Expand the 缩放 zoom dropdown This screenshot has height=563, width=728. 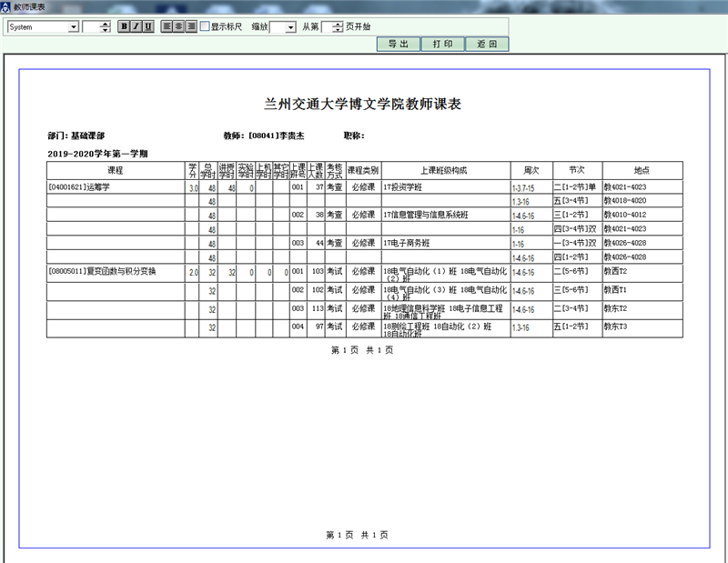[x=290, y=27]
